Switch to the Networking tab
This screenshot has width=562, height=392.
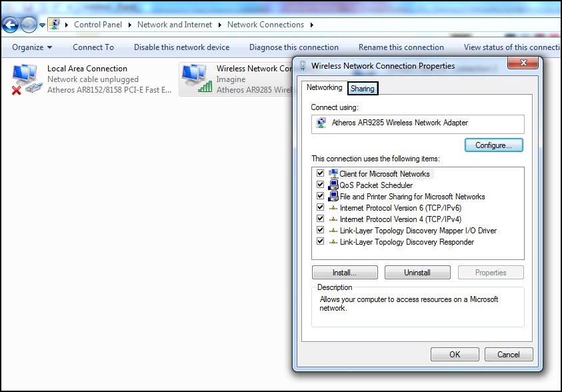pos(325,87)
